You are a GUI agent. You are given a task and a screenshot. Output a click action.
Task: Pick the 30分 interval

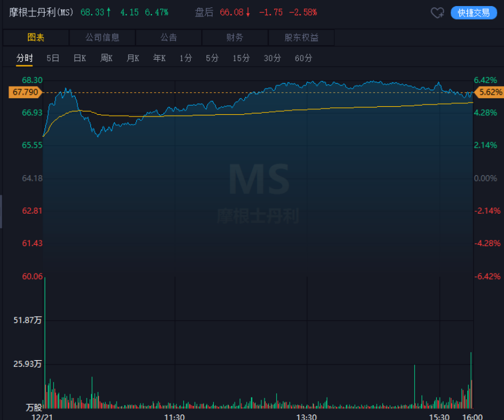point(272,59)
